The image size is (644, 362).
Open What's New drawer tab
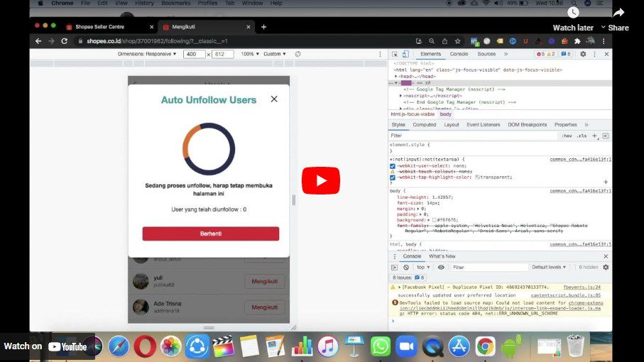click(x=442, y=256)
